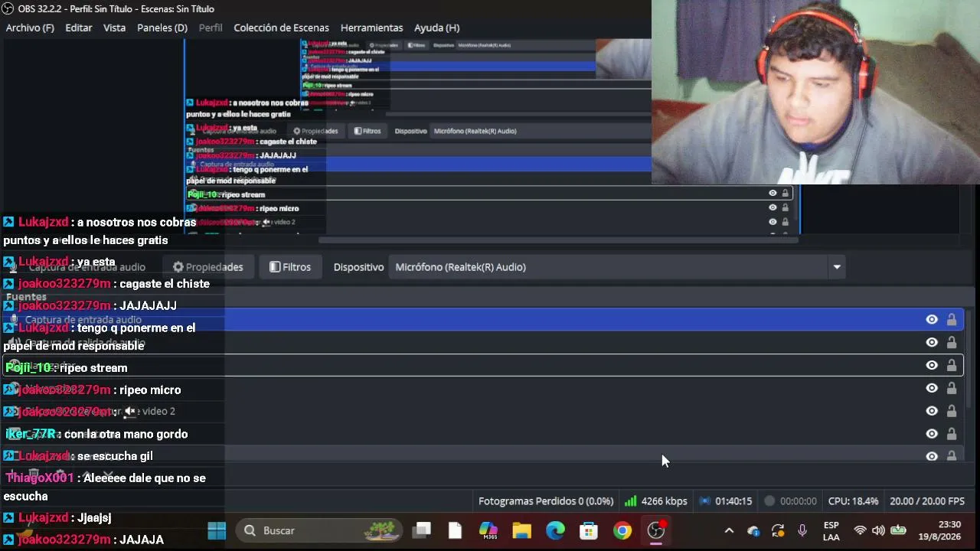980x551 pixels.
Task: Open the Ayuda (H) menu
Action: [436, 28]
